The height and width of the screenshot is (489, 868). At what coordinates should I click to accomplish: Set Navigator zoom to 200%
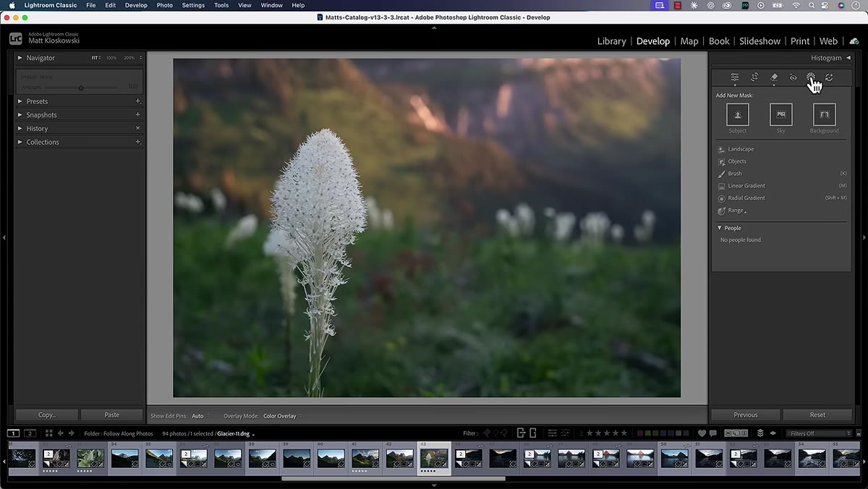pos(129,58)
